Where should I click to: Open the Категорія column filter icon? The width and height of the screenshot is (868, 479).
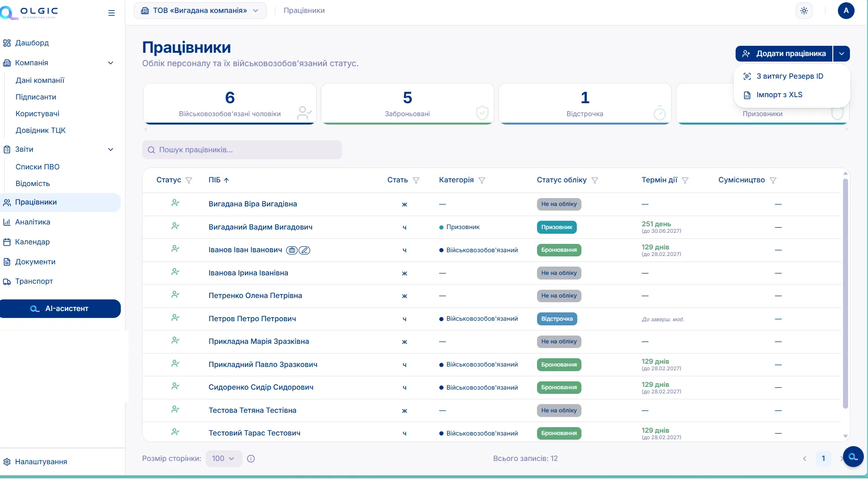point(482,180)
